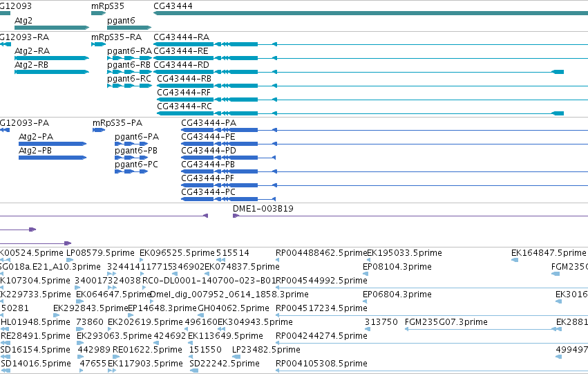Click RC0-DL0001-140700-023-B01 label
The width and height of the screenshot is (588, 374).
209,281
